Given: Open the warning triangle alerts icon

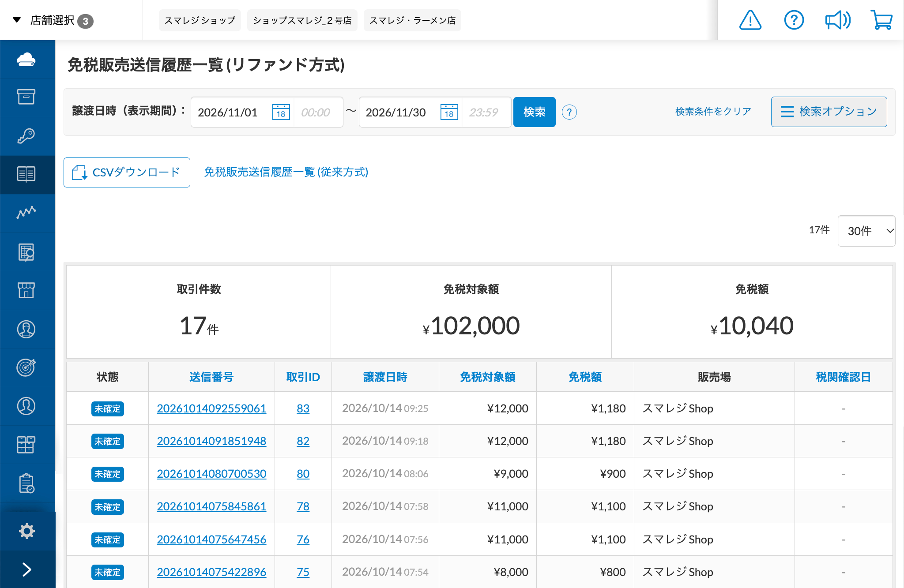Looking at the screenshot, I should click(x=750, y=20).
